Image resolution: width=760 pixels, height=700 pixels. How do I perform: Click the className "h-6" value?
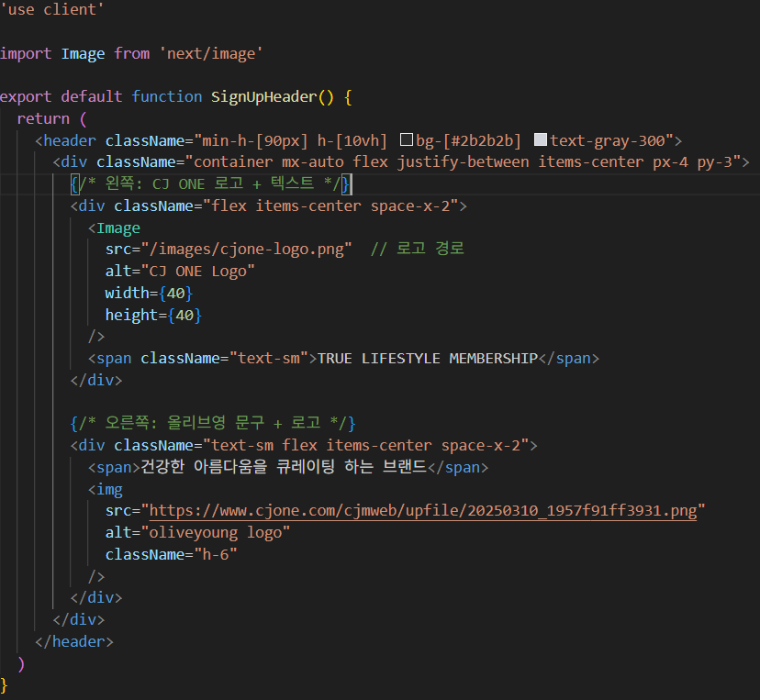[215, 554]
